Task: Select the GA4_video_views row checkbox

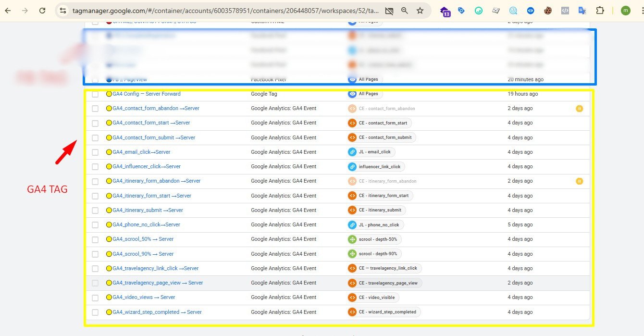Action: 95,298
